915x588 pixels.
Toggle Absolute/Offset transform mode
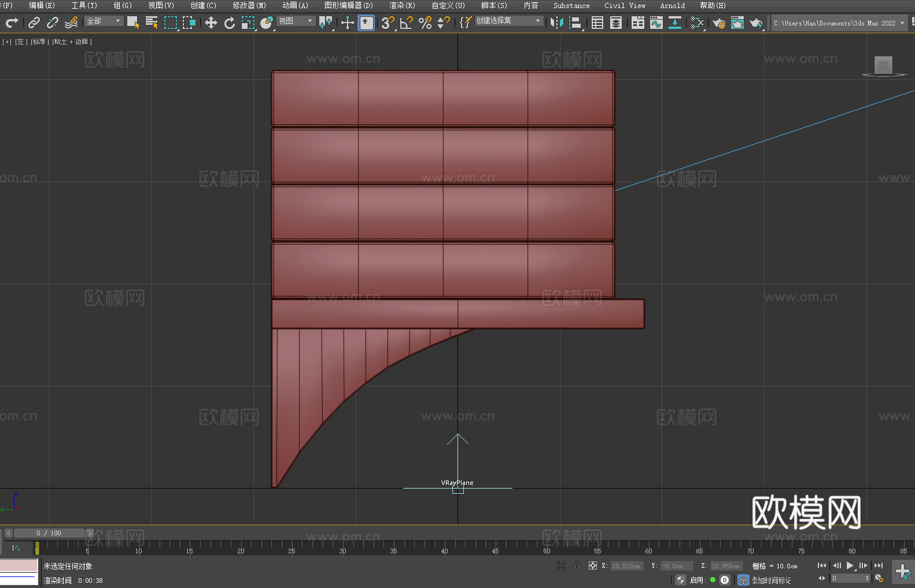click(x=593, y=565)
